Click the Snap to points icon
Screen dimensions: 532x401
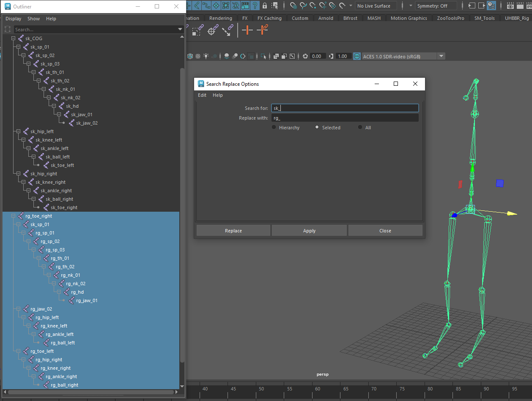point(313,5)
